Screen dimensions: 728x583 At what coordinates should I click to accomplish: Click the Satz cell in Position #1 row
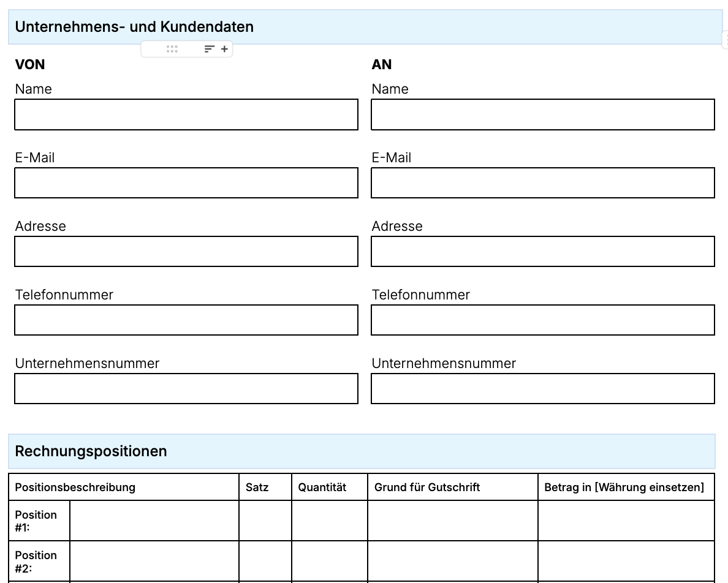click(x=265, y=521)
